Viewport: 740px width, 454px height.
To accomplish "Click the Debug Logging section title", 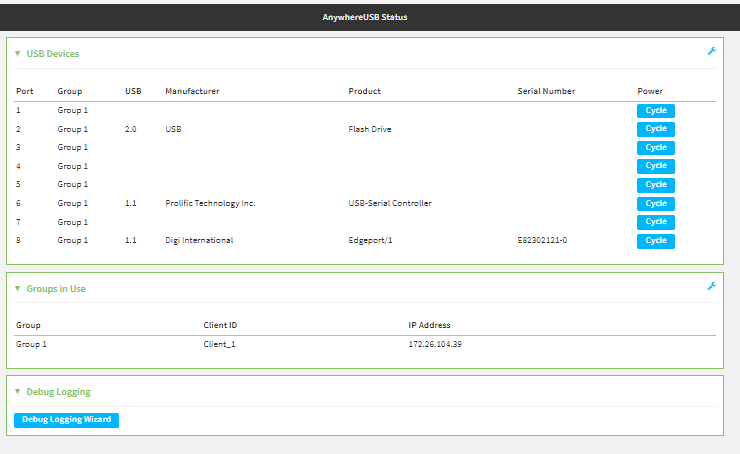I will point(59,392).
